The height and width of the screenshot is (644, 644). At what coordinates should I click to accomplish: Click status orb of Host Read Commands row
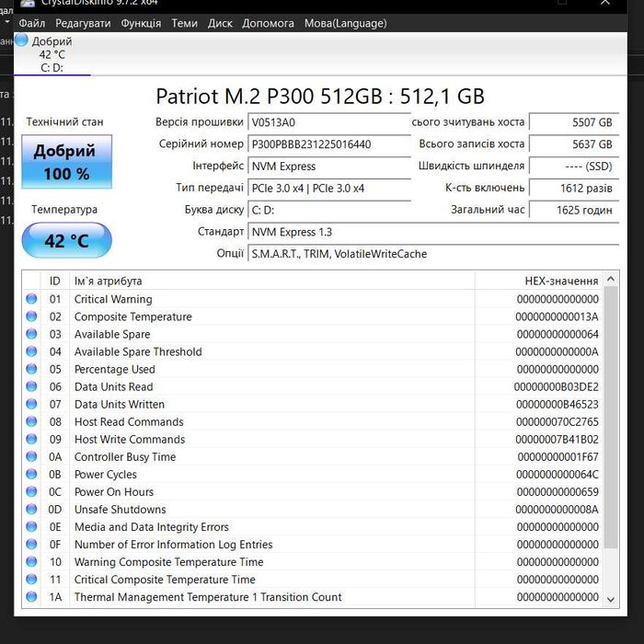click(31, 421)
